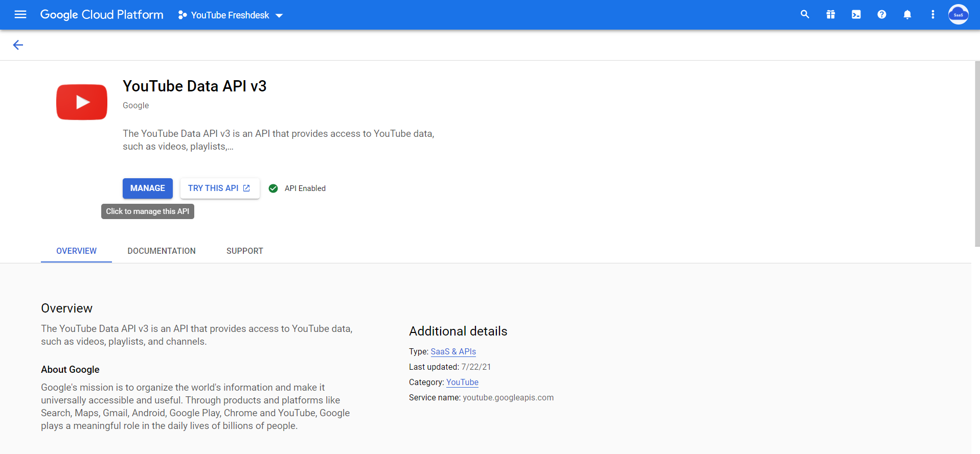Switch to the SUPPORT tab
This screenshot has width=980, height=454.
(245, 251)
